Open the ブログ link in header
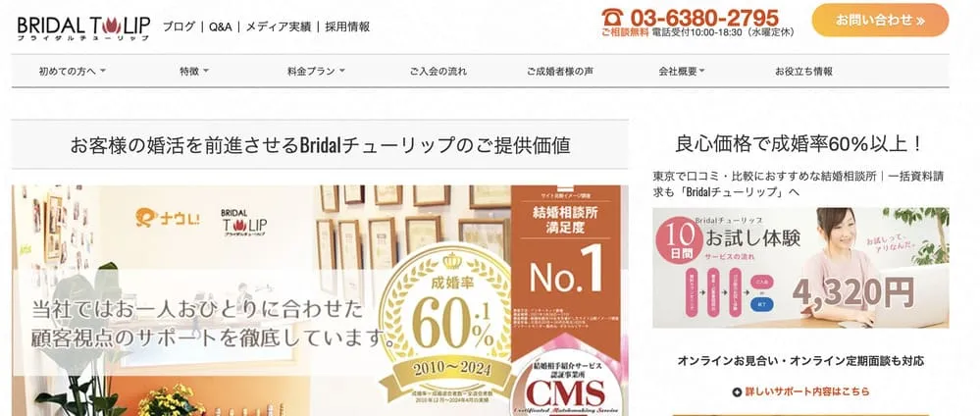Viewport: 980px width, 416px height. (x=179, y=26)
